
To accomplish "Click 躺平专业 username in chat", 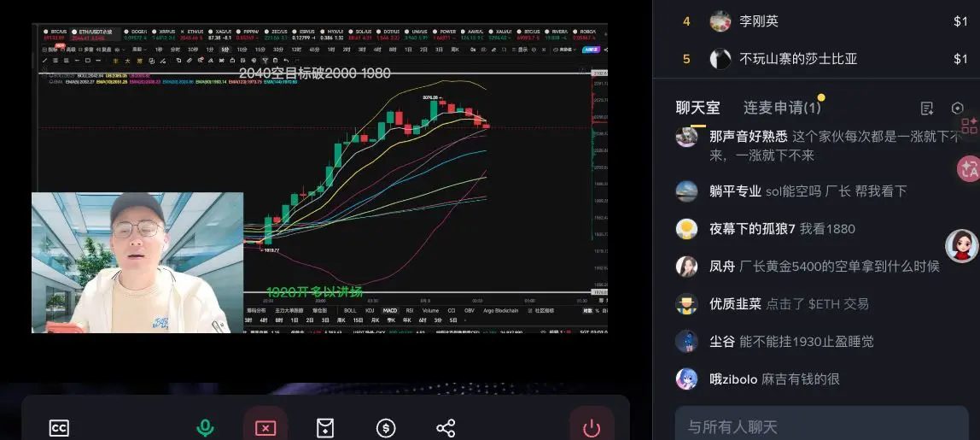I will (735, 191).
